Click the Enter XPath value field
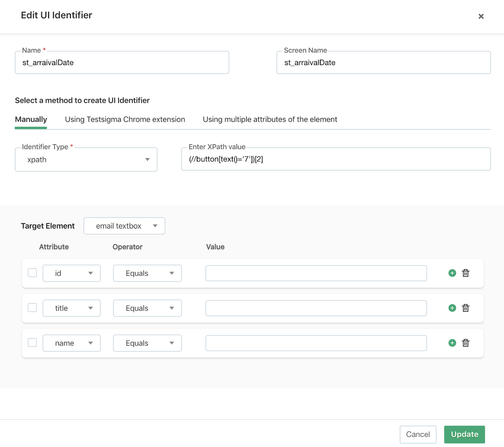 pos(336,159)
